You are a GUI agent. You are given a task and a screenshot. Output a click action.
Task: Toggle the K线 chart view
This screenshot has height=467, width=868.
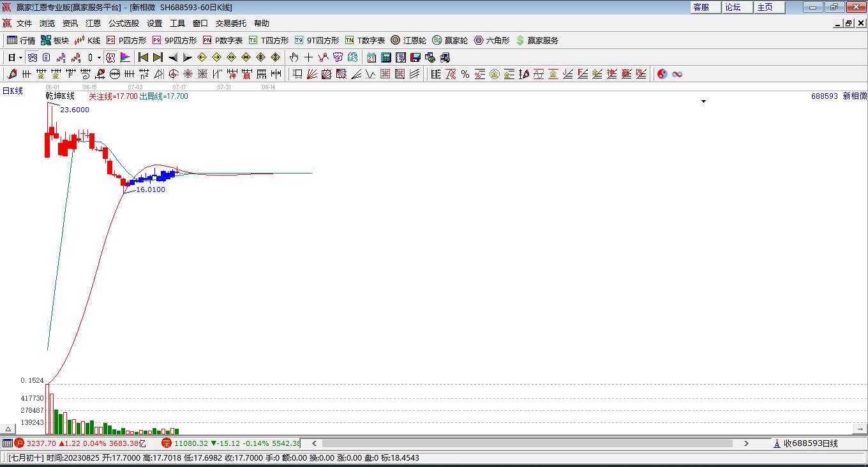(87, 40)
